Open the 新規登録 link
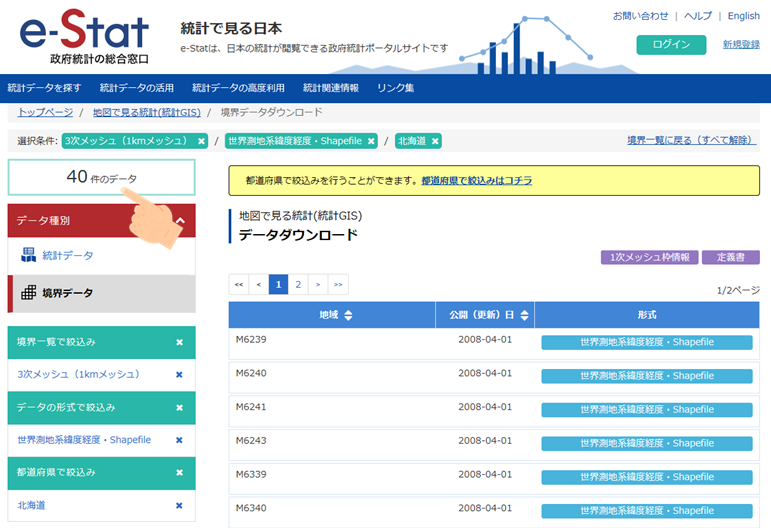The image size is (771, 528). [x=741, y=45]
